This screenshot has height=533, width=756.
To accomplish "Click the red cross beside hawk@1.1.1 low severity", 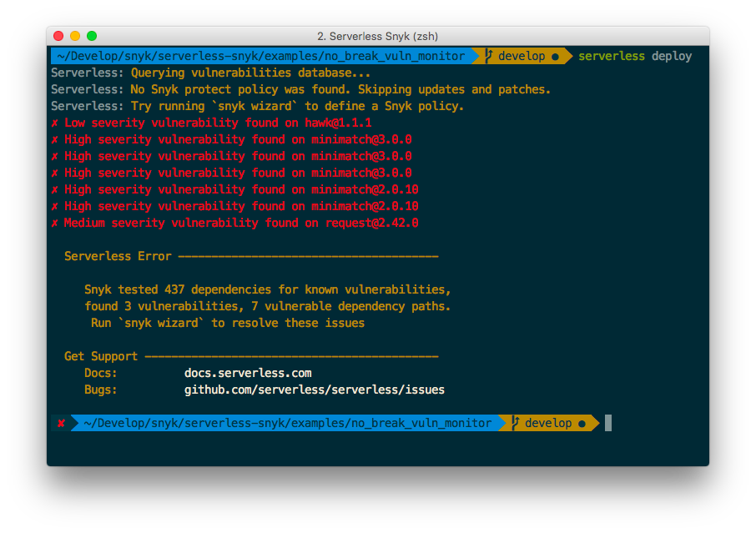I will (54, 123).
